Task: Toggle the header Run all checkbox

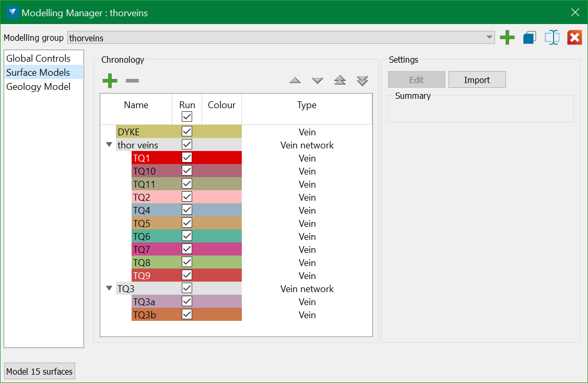Action: tap(187, 117)
